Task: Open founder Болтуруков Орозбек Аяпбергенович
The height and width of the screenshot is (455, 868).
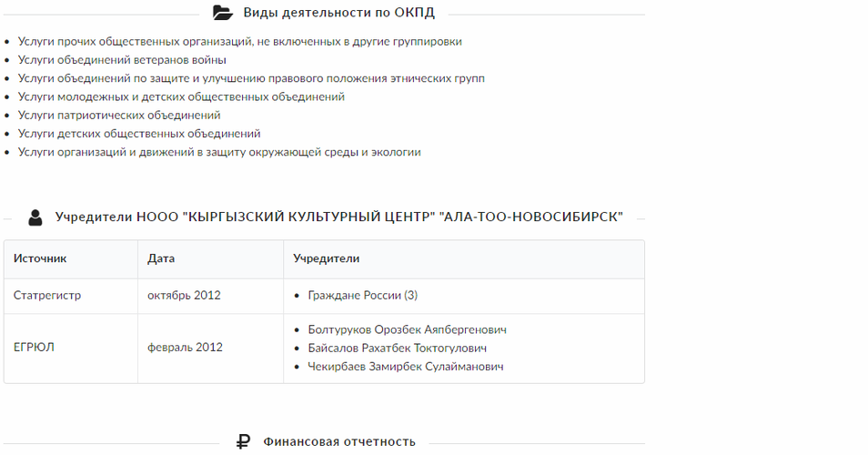Action: point(407,329)
